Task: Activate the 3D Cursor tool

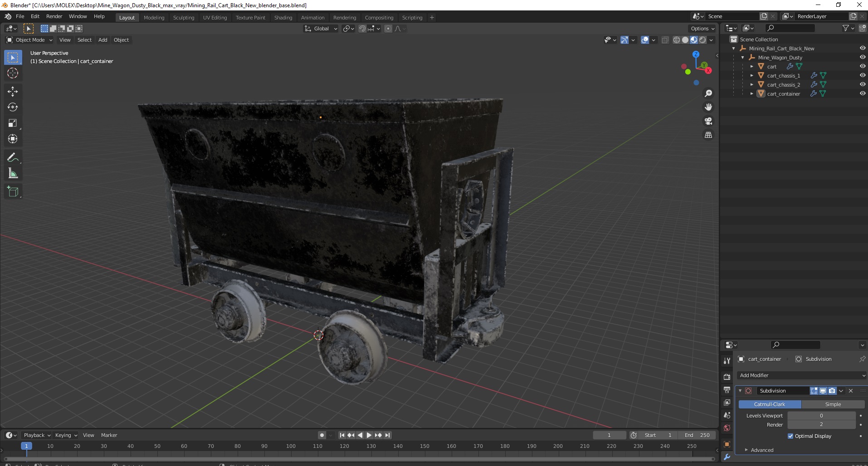Action: [x=13, y=73]
